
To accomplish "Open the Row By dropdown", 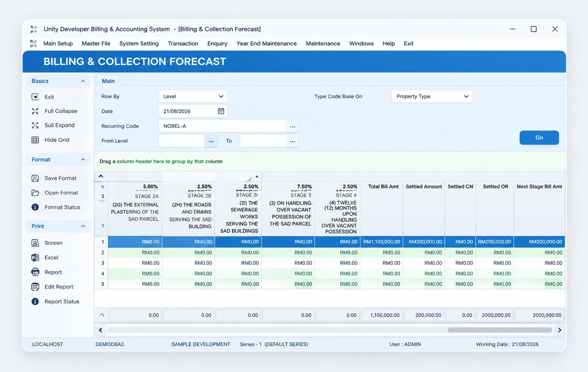I will coord(193,97).
